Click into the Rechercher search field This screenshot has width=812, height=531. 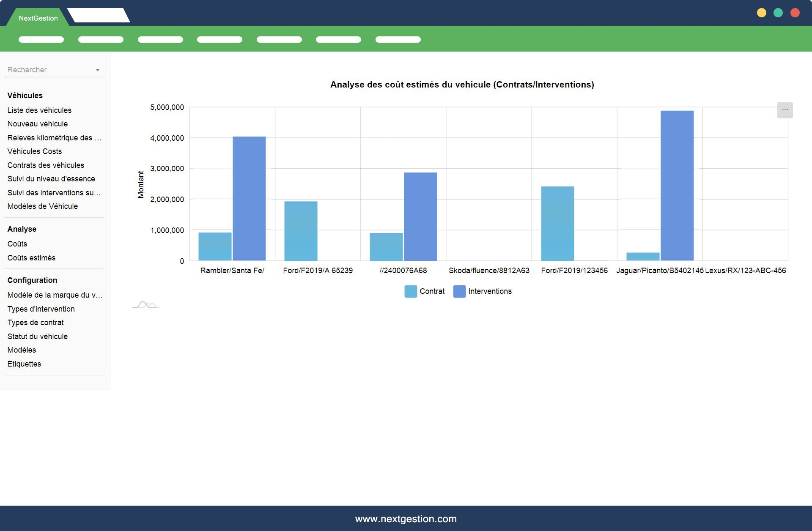47,70
